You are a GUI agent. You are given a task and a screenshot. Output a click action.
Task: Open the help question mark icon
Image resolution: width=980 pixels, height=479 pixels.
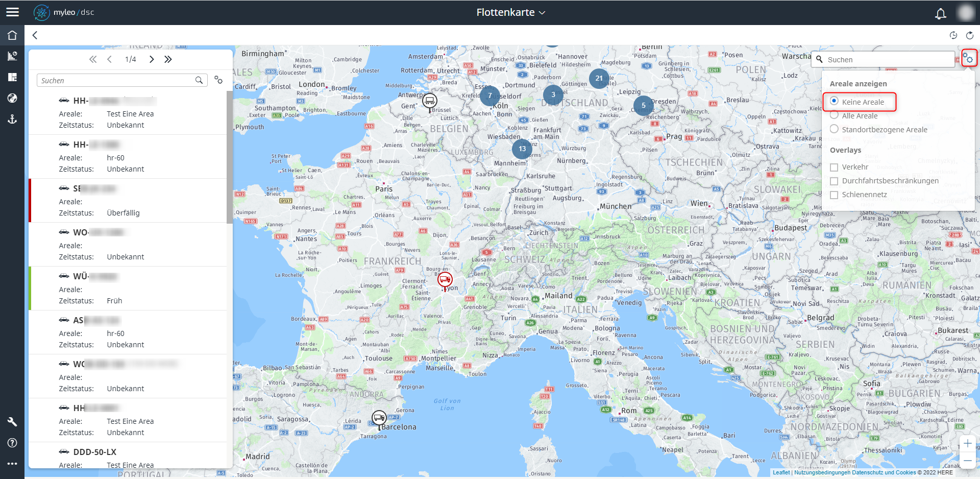click(12, 443)
